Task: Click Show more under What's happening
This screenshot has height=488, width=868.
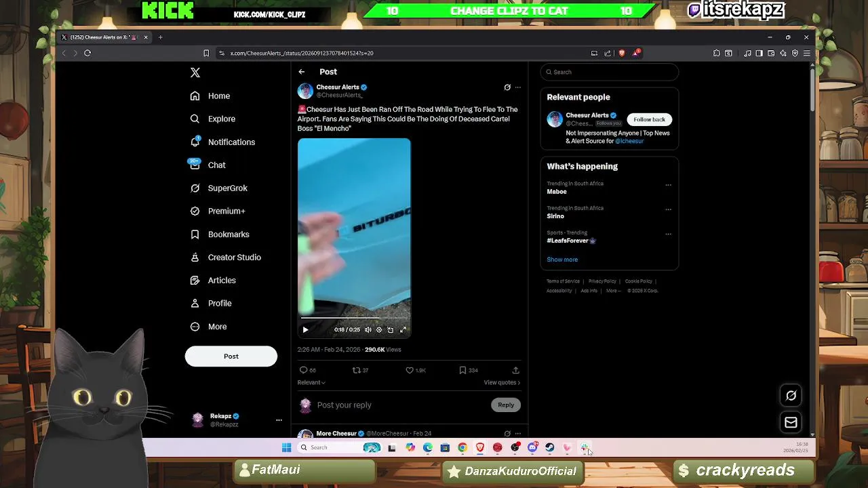Action: coord(562,260)
